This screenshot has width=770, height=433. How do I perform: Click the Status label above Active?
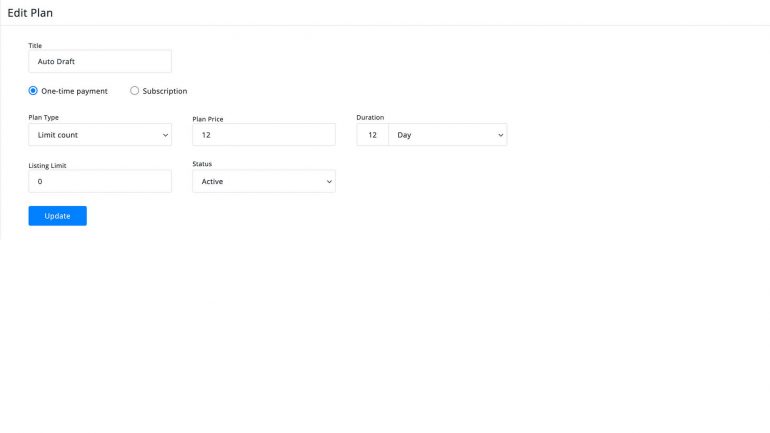point(202,164)
